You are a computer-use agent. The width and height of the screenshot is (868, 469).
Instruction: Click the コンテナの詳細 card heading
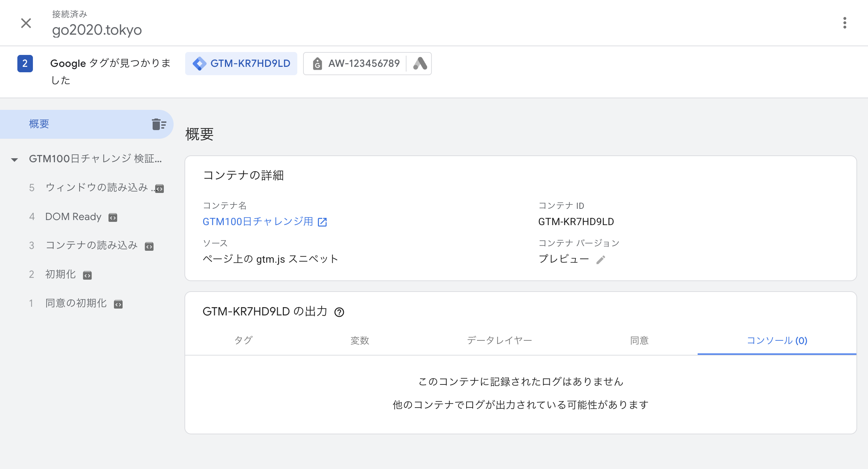243,175
